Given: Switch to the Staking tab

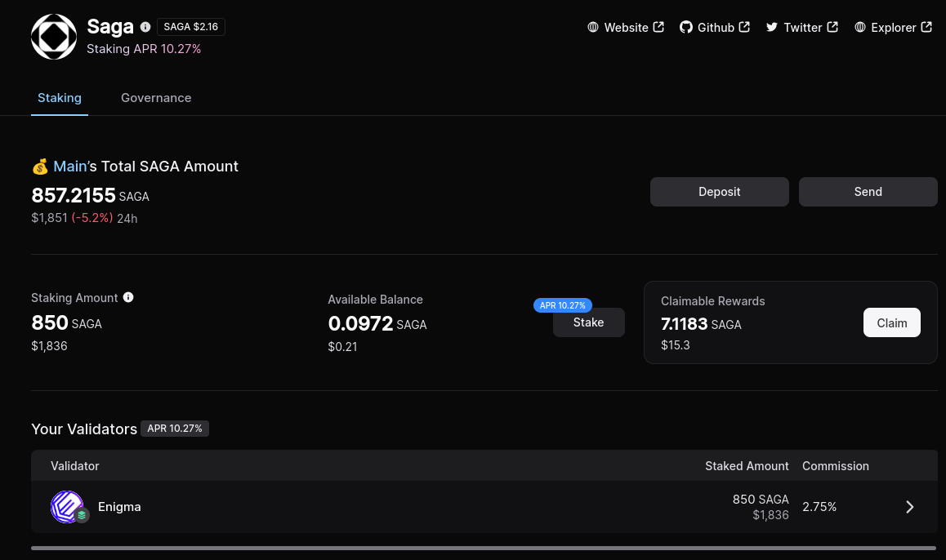Looking at the screenshot, I should pos(59,98).
